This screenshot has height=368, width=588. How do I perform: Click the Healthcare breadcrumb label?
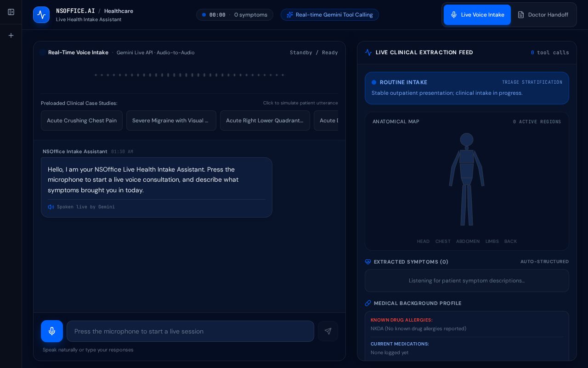tap(119, 11)
